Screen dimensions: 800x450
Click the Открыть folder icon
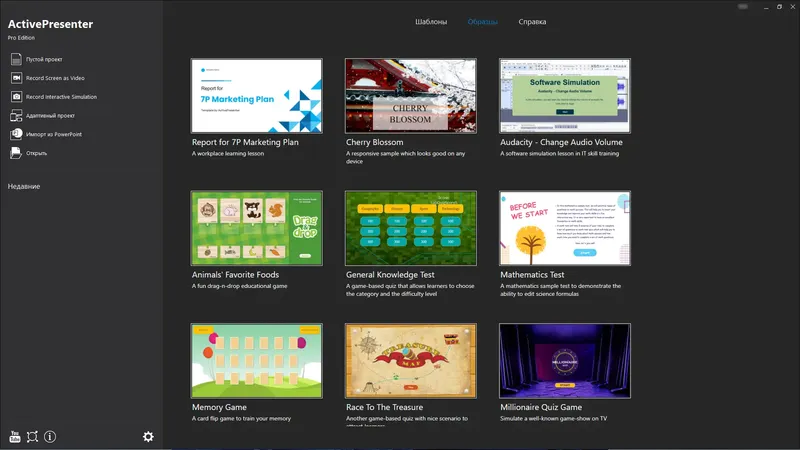(x=16, y=153)
